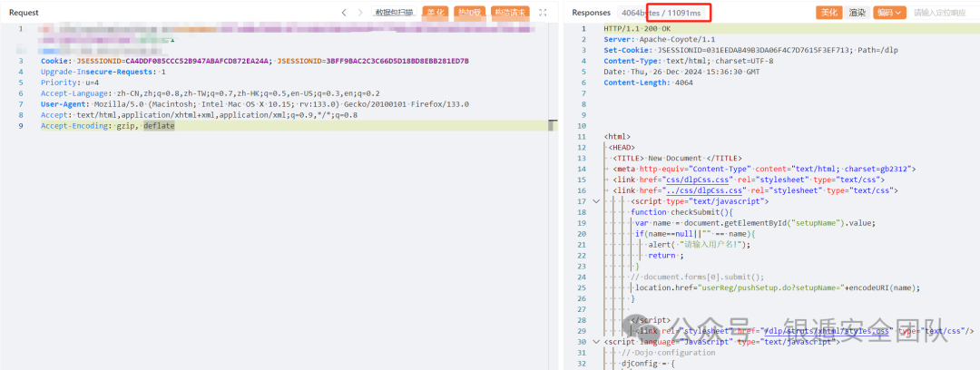980x370 pixels.
Task: Collapse the script block at line 17
Action: coord(595,201)
